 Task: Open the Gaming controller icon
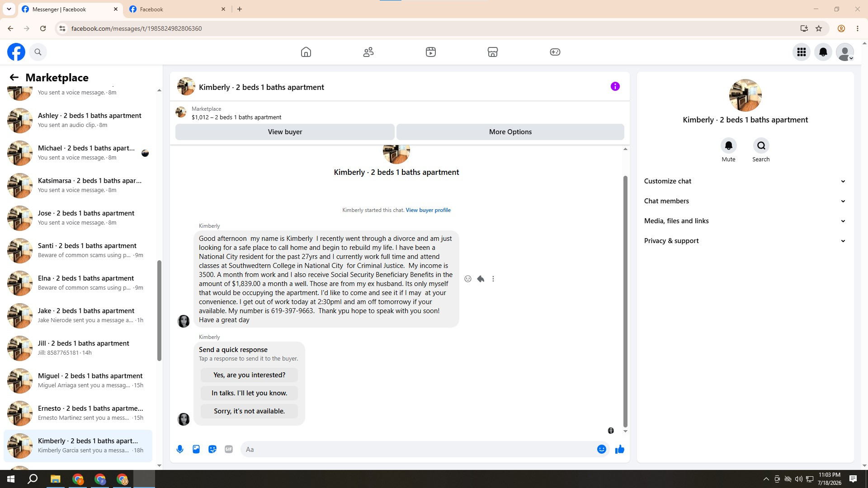[x=555, y=52]
